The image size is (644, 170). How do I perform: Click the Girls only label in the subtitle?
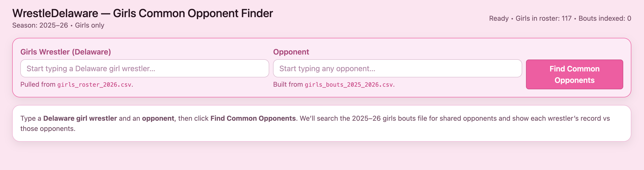[x=90, y=25]
